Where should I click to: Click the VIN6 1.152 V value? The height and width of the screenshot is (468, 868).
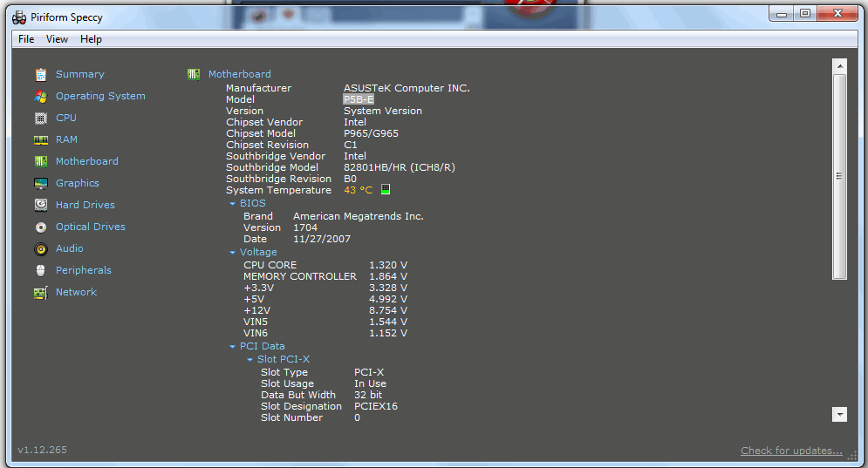388,333
